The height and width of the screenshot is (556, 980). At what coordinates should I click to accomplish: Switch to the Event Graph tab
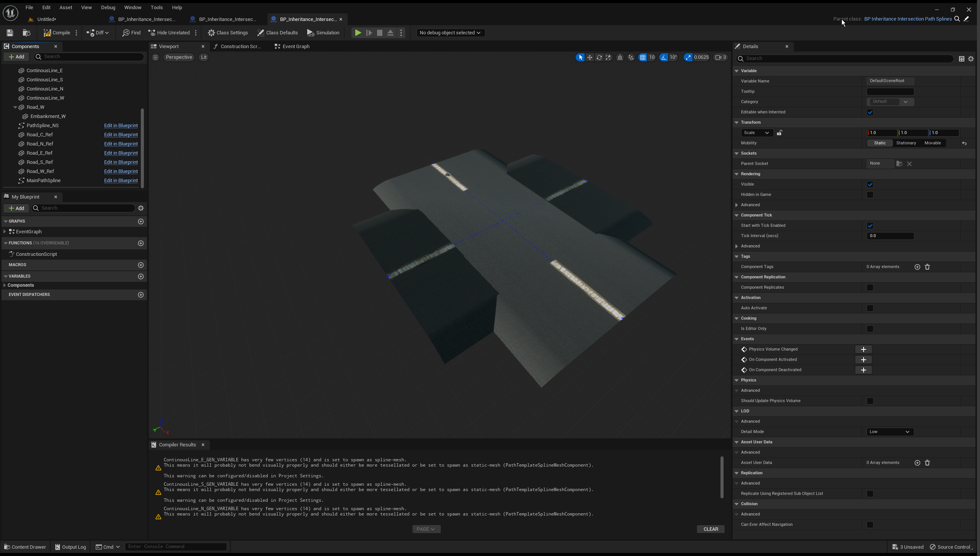pos(296,47)
